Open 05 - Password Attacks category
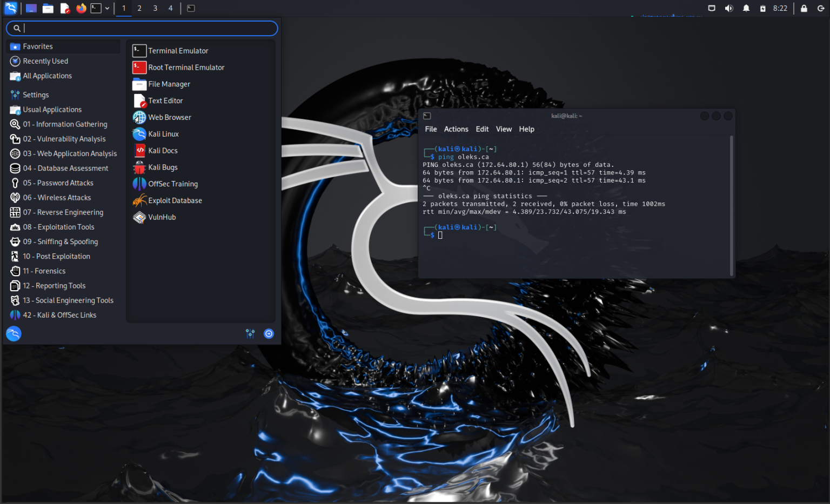Screen dimensions: 830x504 pos(58,183)
